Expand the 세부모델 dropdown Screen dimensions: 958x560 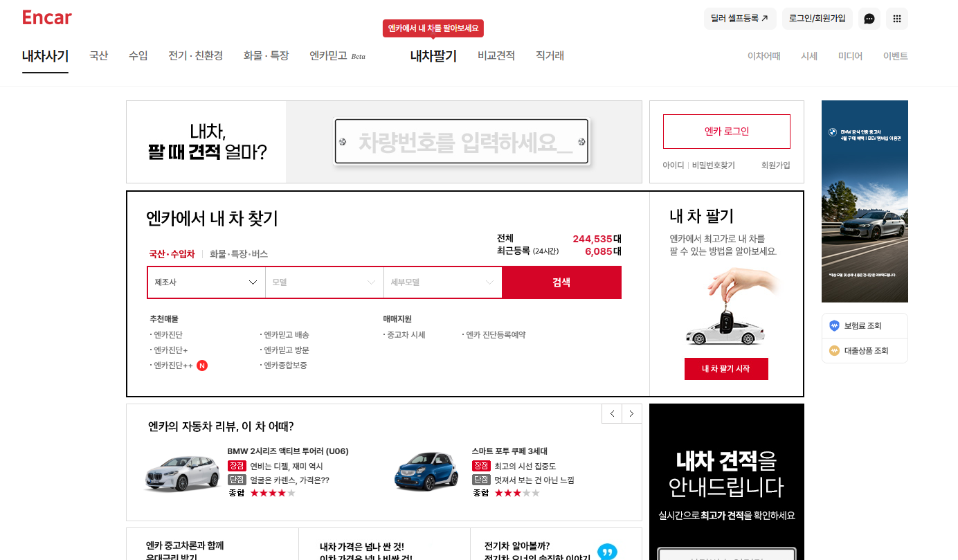443,282
